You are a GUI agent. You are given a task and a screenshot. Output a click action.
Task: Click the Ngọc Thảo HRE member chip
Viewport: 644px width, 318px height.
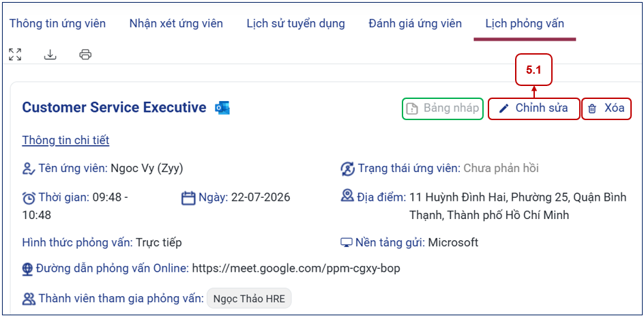(x=249, y=299)
